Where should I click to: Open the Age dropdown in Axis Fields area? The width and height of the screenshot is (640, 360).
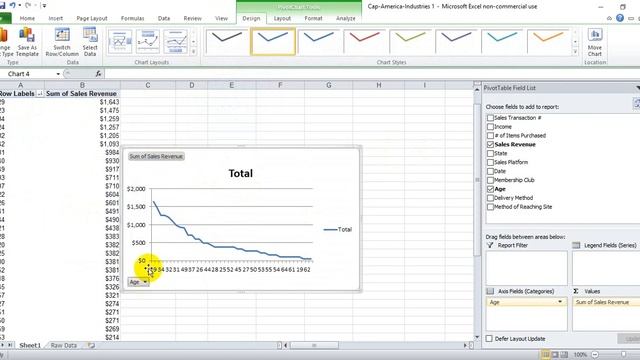pyautogui.click(x=560, y=302)
